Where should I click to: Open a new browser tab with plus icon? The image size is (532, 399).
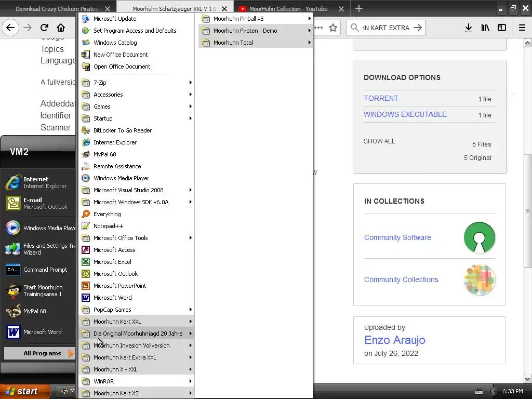tap(358, 8)
